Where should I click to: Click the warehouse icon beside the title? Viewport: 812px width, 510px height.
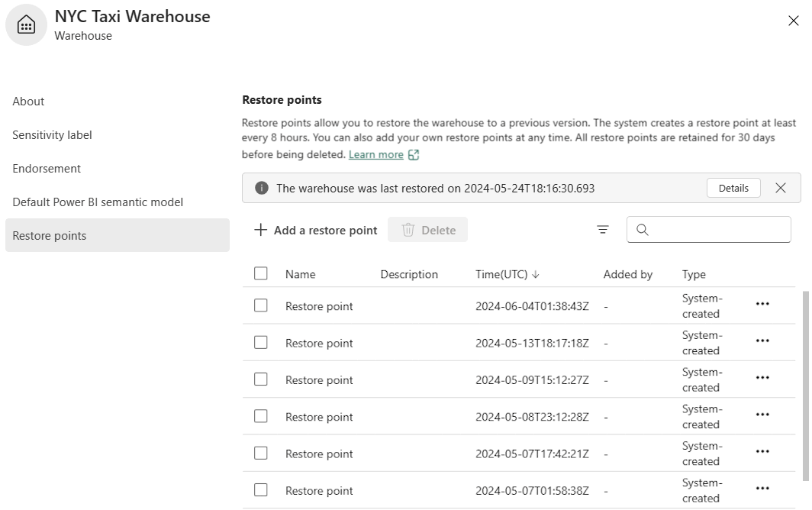pyautogui.click(x=26, y=25)
